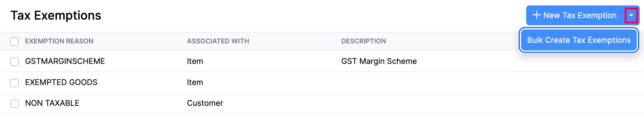Enable the NON TAXABLE row checkbox
Image resolution: width=644 pixels, height=123 pixels.
coord(14,103)
